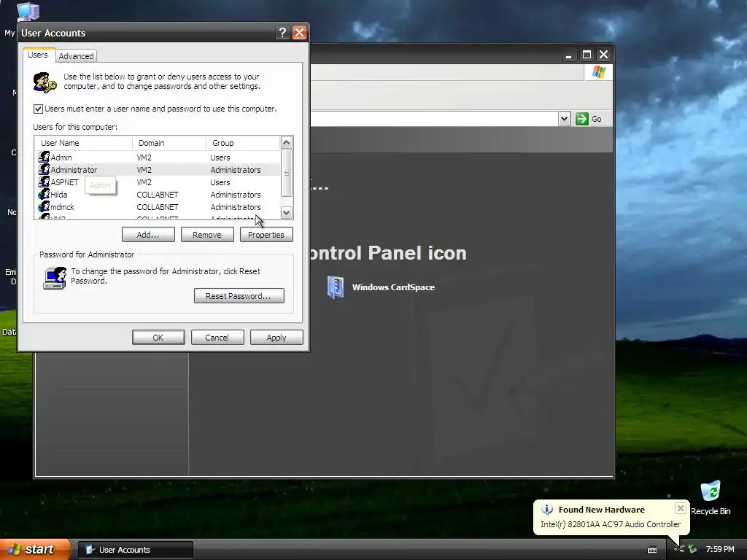Screen dimensions: 747x560
Task: Click Found New Hardware balloon title
Action: click(601, 510)
